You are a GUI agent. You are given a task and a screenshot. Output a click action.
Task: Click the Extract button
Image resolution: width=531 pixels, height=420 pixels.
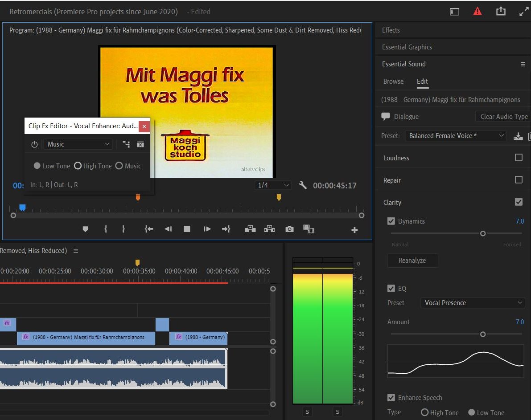point(270,229)
